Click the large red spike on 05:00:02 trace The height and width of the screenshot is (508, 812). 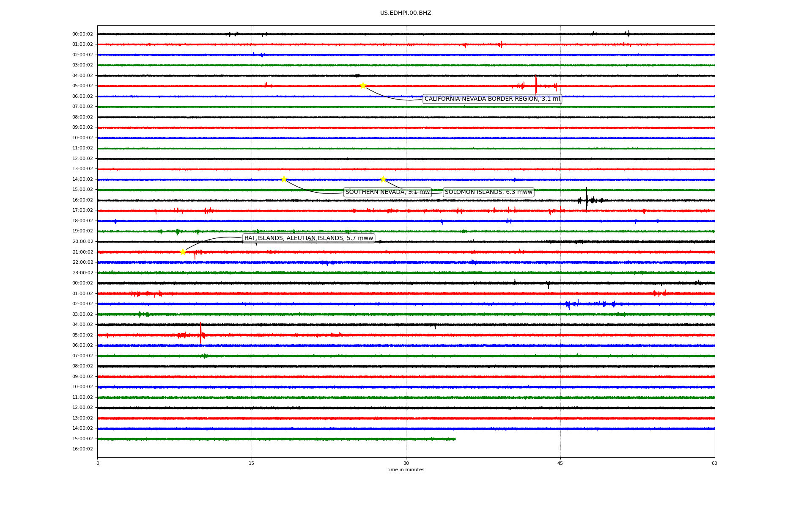pos(536,84)
